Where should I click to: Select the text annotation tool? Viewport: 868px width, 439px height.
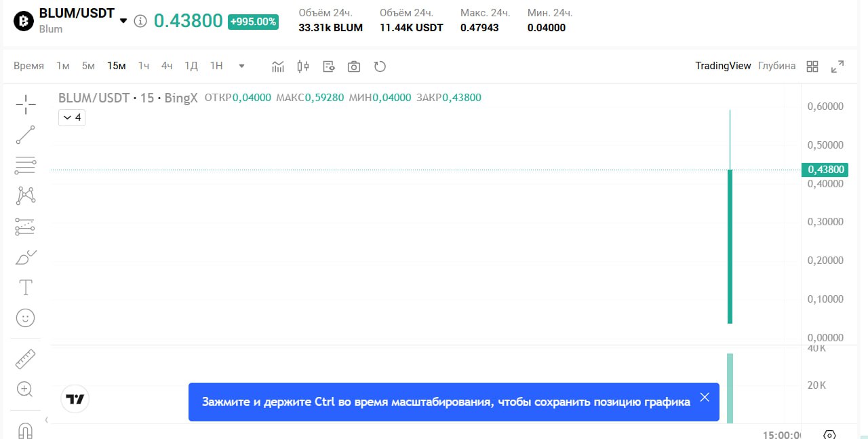[26, 288]
